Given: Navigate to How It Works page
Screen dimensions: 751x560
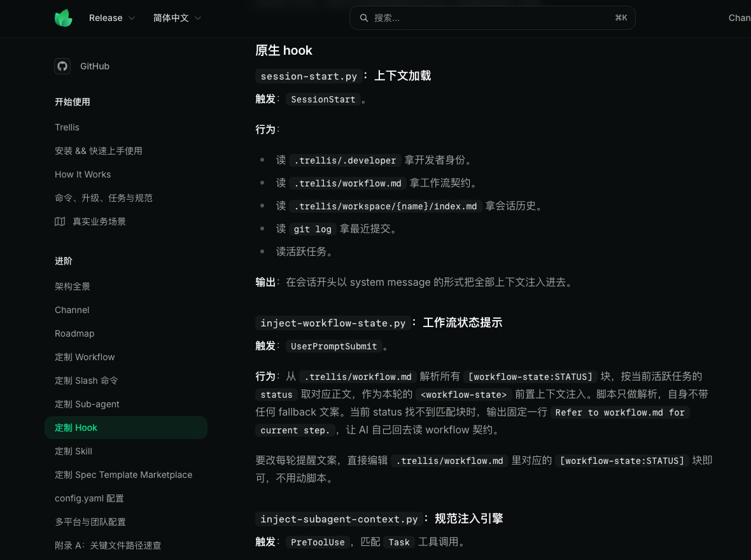Looking at the screenshot, I should [x=82, y=174].
